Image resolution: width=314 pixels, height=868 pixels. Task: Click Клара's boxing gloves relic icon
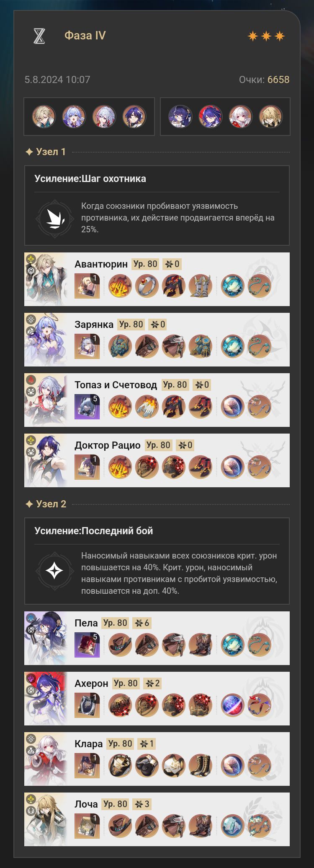coord(147,766)
